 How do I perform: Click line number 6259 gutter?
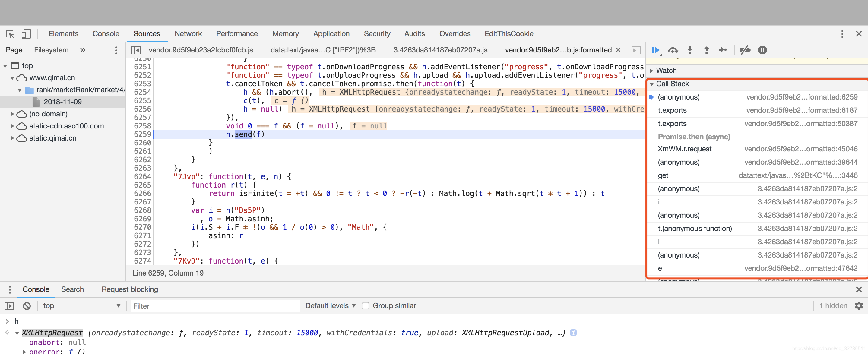coord(143,134)
